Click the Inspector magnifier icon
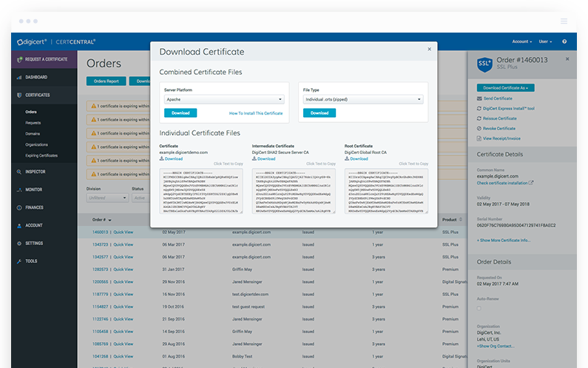 (x=18, y=171)
